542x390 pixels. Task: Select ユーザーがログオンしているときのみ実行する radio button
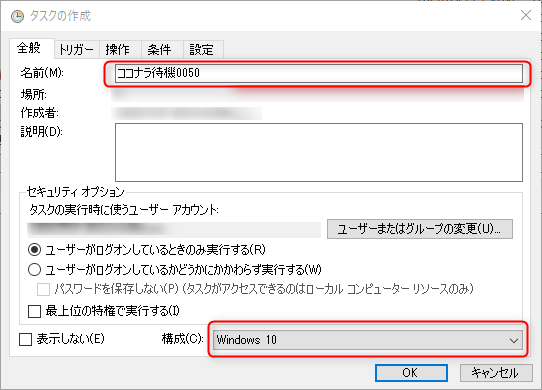35,250
